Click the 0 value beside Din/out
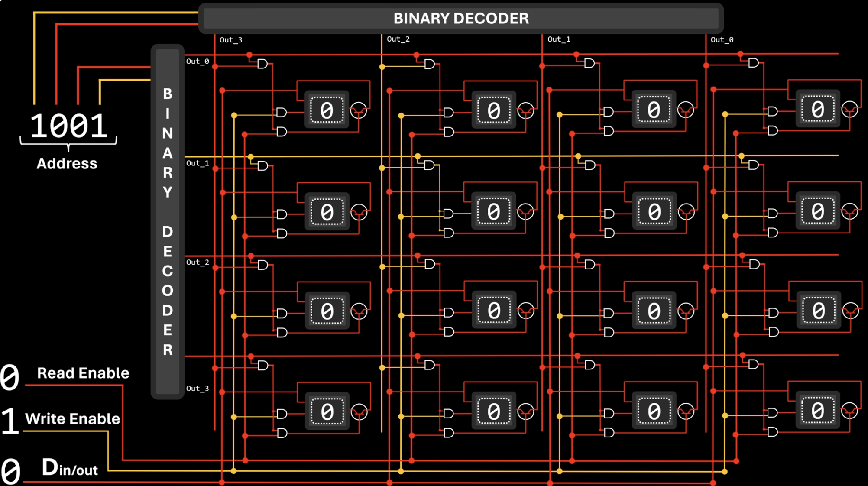 pyautogui.click(x=10, y=471)
